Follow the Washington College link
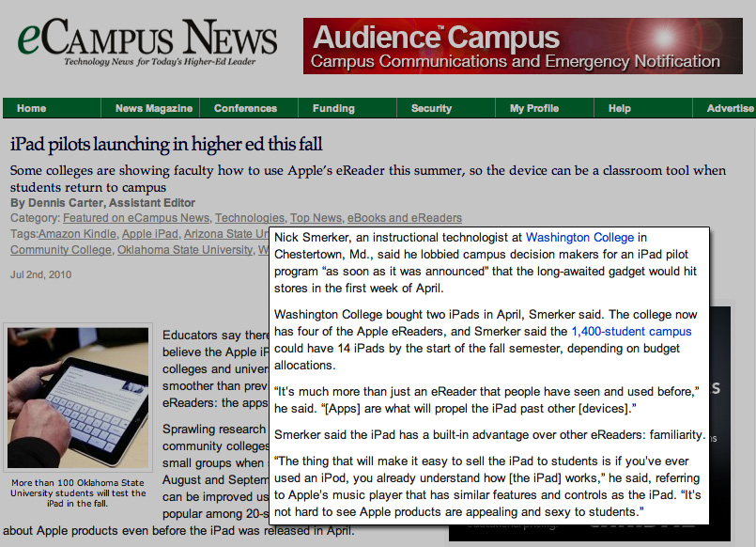The image size is (756, 547). coord(579,238)
